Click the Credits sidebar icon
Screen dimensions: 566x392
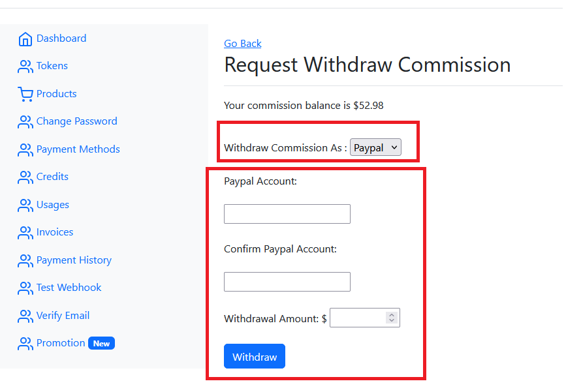pyautogui.click(x=25, y=177)
